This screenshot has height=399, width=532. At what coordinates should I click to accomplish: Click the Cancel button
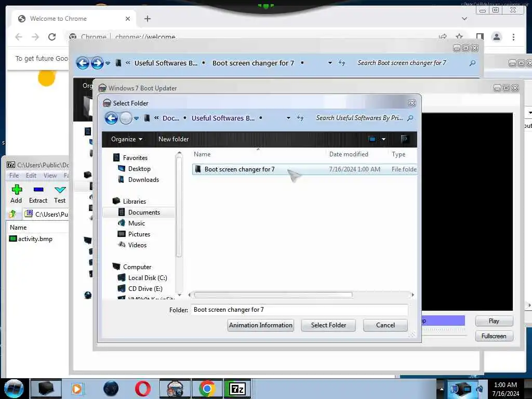[385, 325]
